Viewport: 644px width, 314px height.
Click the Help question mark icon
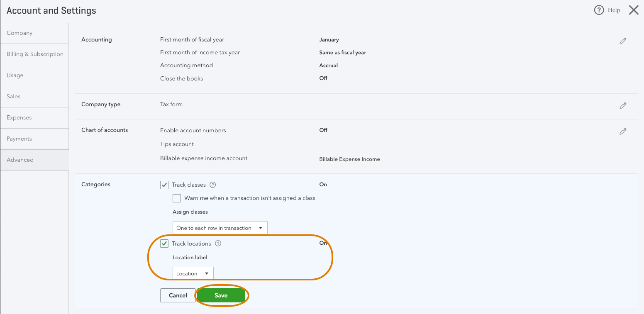[x=599, y=10]
